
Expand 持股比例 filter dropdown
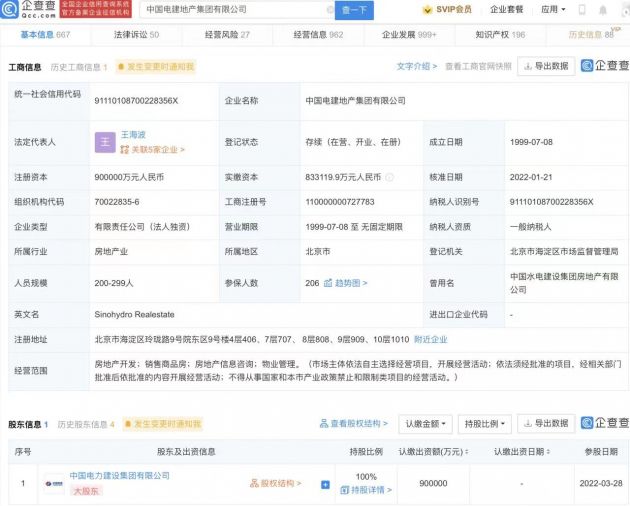click(485, 424)
